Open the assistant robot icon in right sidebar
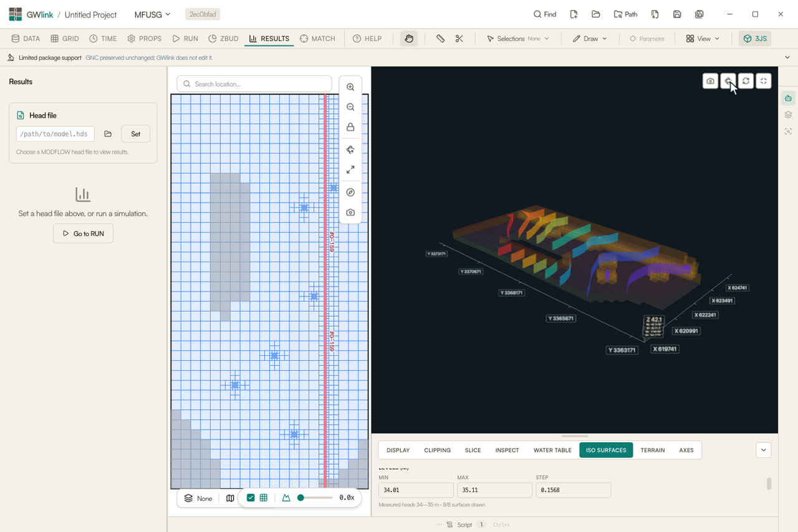Viewport: 798px width, 532px height. (789, 98)
